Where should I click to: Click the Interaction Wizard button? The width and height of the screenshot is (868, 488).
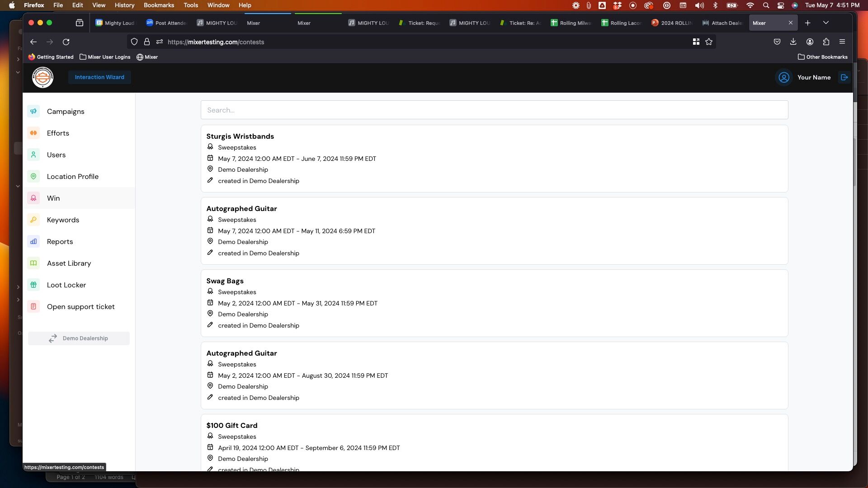tap(99, 77)
